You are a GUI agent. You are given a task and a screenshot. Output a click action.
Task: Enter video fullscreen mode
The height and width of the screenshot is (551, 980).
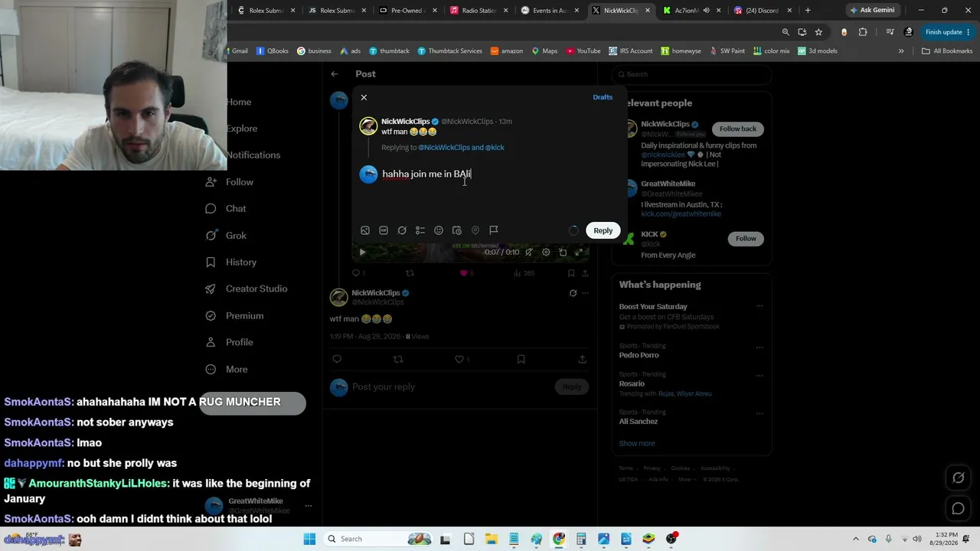(x=580, y=252)
